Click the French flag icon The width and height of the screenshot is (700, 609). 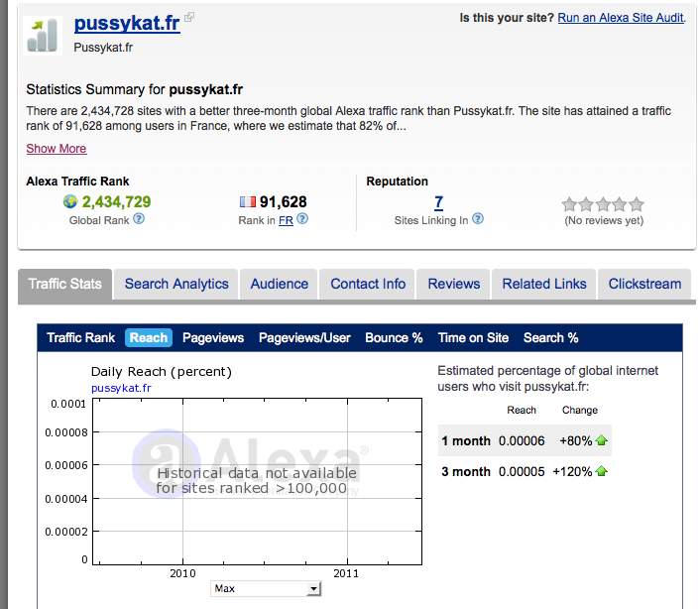pos(248,202)
